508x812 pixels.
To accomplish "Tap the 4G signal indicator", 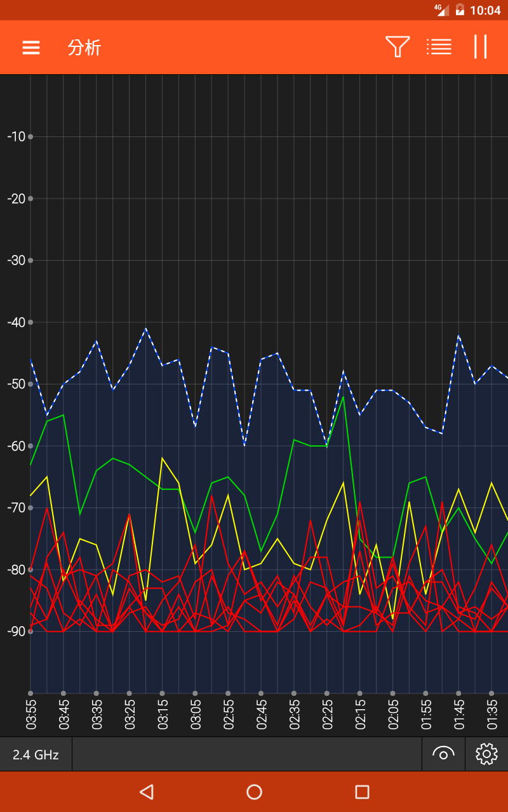I will [441, 10].
